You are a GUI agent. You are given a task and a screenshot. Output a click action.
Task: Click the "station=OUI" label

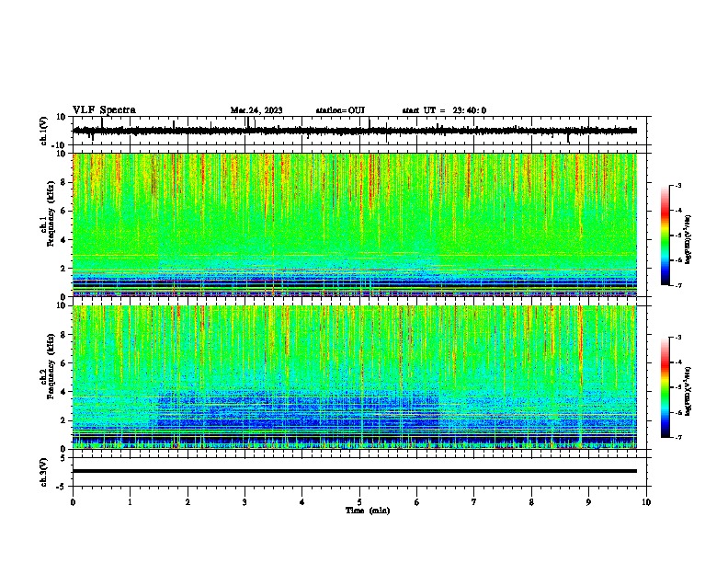(340, 110)
